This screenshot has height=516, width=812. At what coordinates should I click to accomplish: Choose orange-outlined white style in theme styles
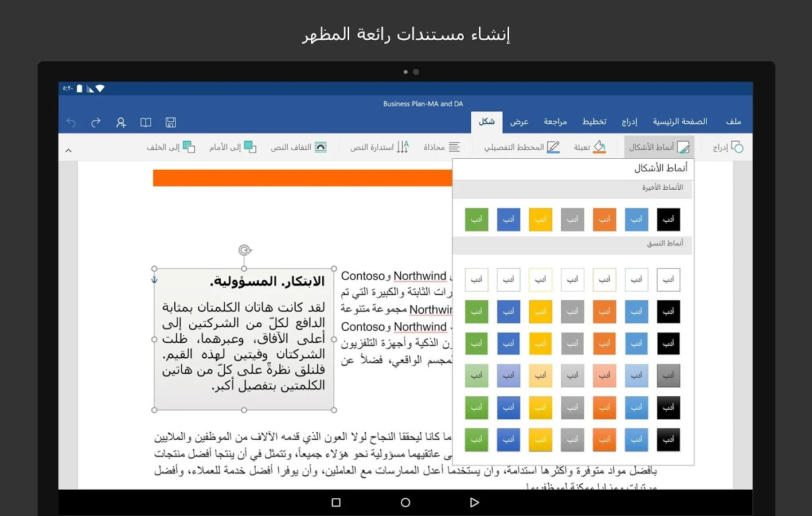click(604, 280)
